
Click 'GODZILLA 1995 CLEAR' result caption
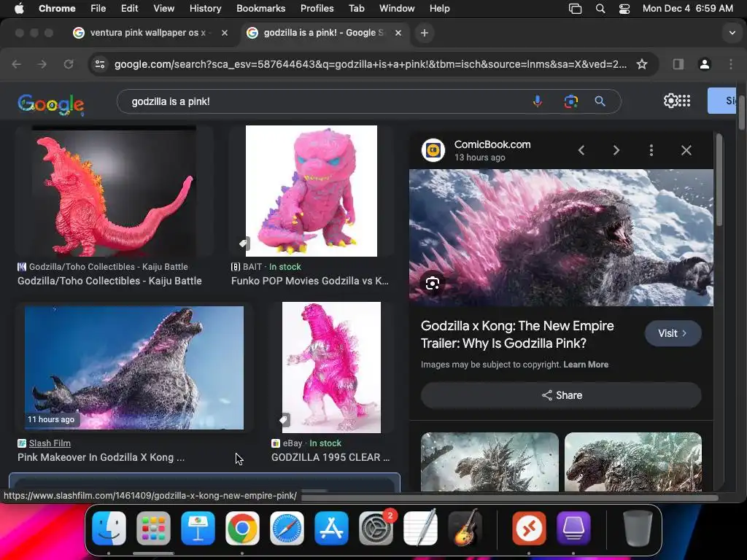coord(330,458)
